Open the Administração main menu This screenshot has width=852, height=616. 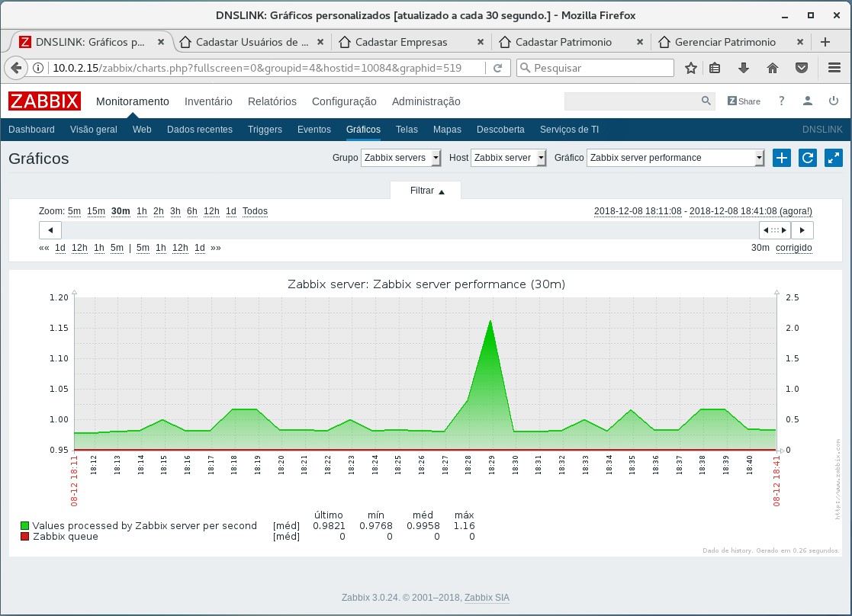click(x=426, y=101)
